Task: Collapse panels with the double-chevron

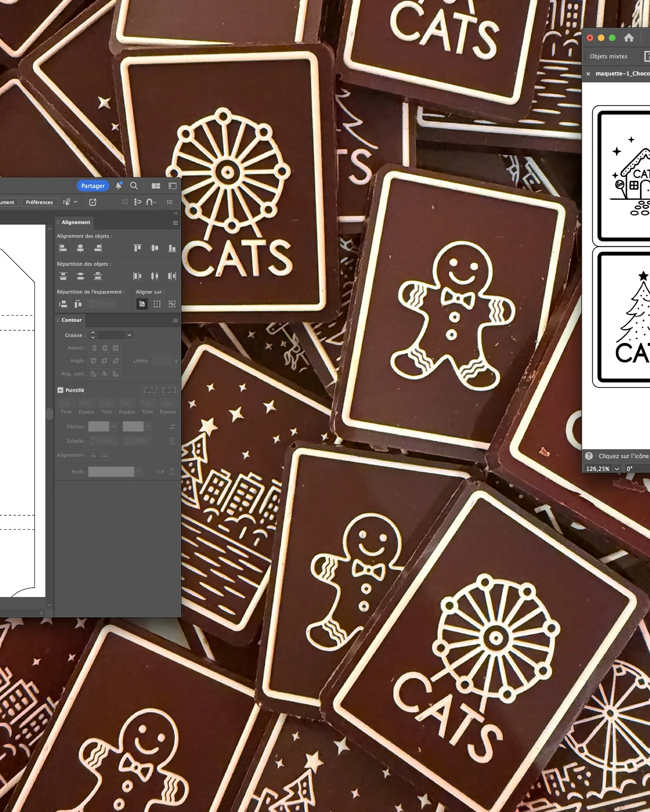Action: (176, 213)
